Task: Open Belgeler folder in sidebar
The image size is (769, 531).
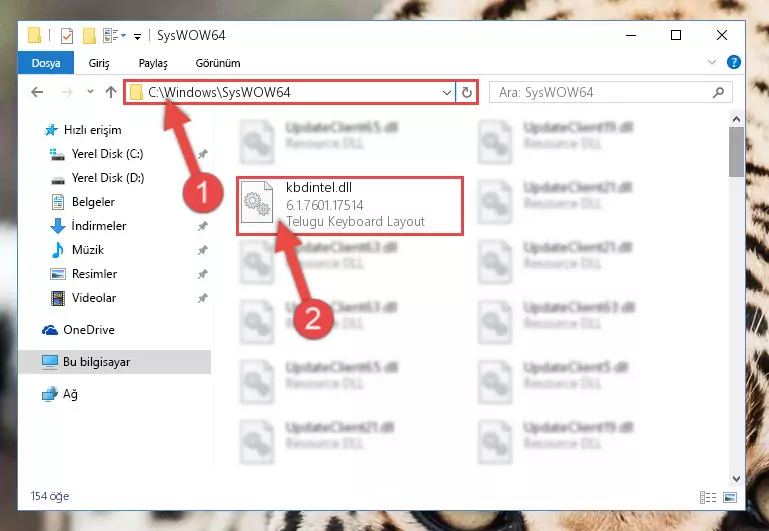Action: pyautogui.click(x=93, y=202)
